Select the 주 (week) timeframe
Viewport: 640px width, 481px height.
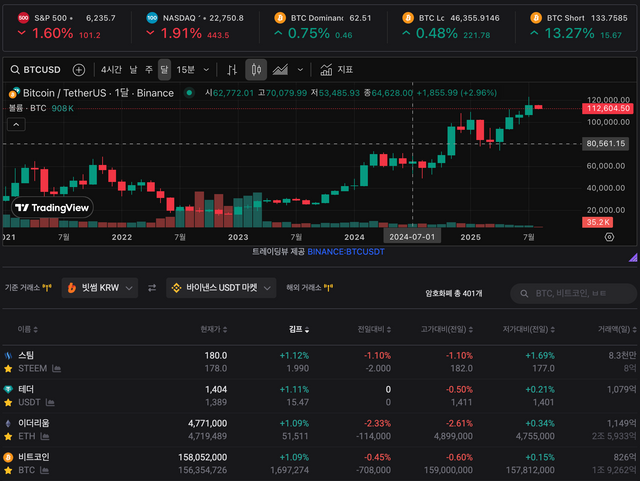(149, 70)
